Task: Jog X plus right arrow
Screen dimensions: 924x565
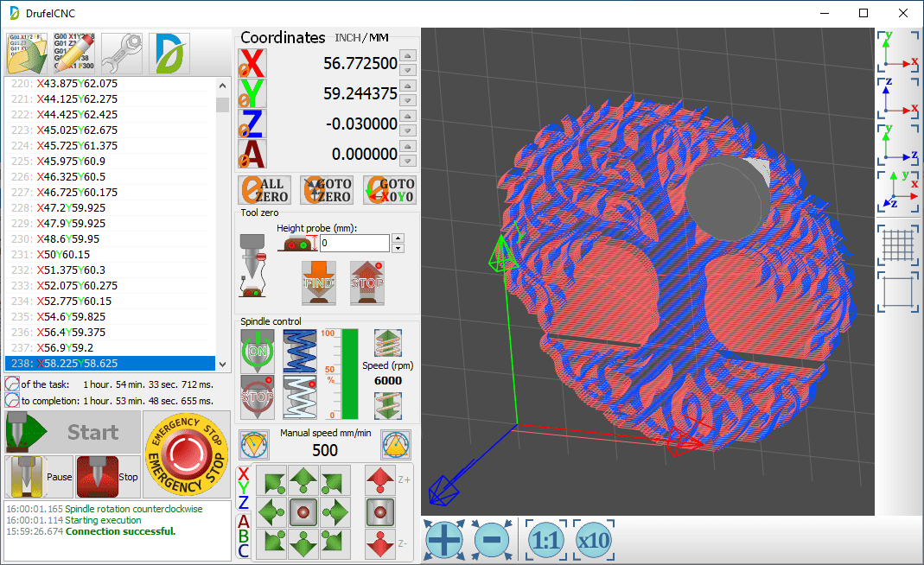Action: click(335, 512)
